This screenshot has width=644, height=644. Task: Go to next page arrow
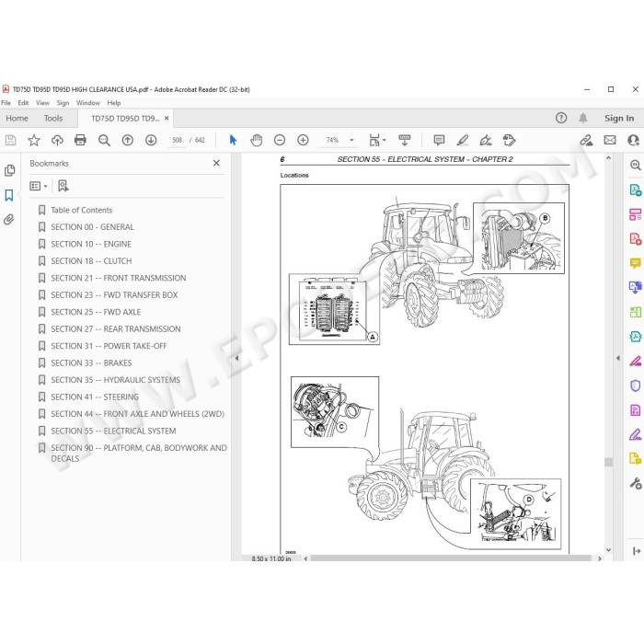tap(151, 141)
